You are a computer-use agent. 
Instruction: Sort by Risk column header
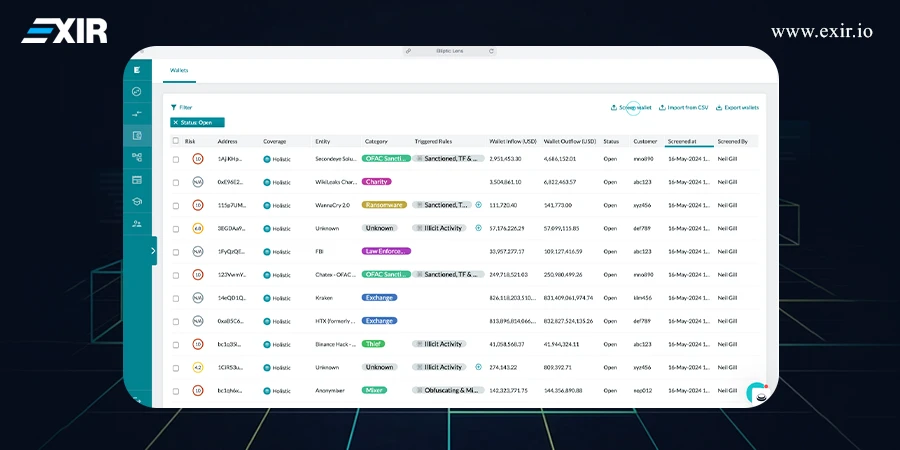190,141
